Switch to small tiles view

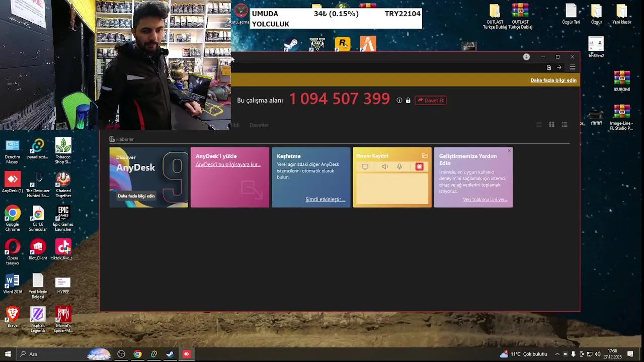click(539, 125)
